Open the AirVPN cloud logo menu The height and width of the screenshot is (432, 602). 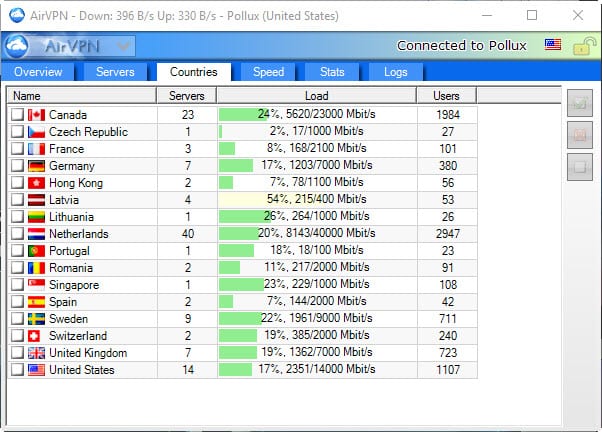point(17,46)
